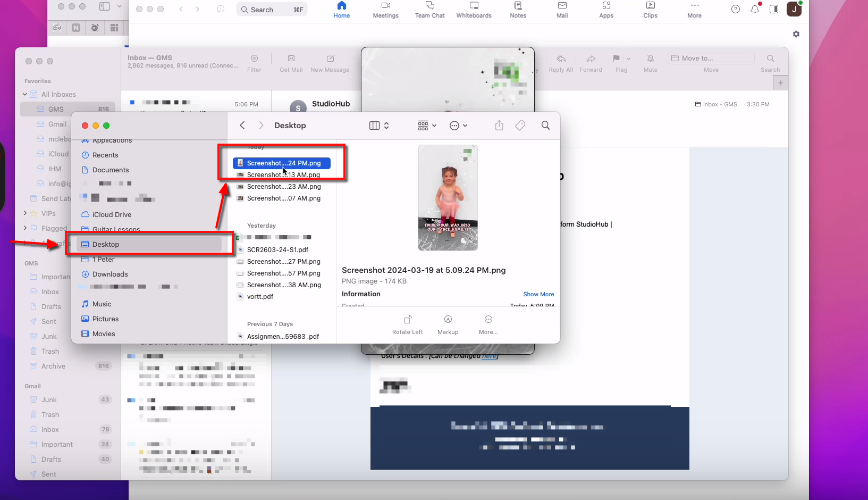Image resolution: width=868 pixels, height=500 pixels.
Task: Open Zoom Team Chat tab
Action: pos(429,10)
